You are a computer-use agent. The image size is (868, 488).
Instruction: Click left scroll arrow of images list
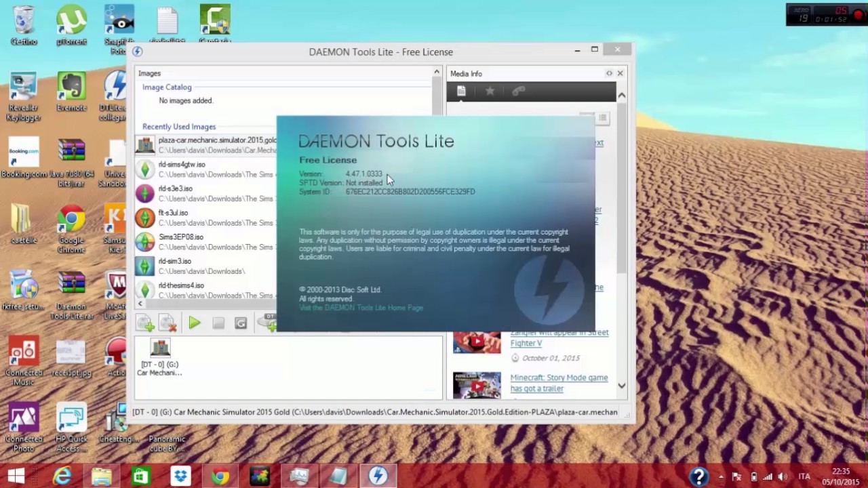point(140,304)
